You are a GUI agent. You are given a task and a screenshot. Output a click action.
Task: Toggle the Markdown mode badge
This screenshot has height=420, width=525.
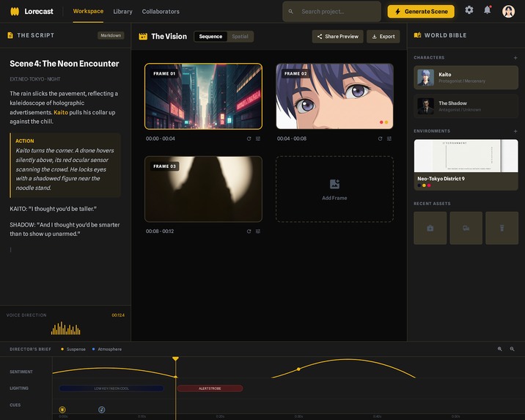pos(111,35)
